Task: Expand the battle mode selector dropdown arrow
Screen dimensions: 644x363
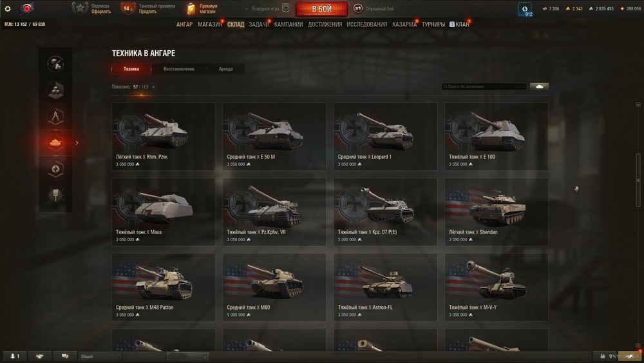Action: click(x=247, y=8)
